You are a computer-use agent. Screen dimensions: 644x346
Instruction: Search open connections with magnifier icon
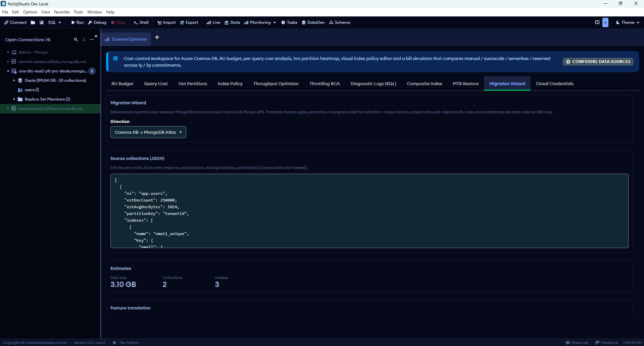pos(76,40)
